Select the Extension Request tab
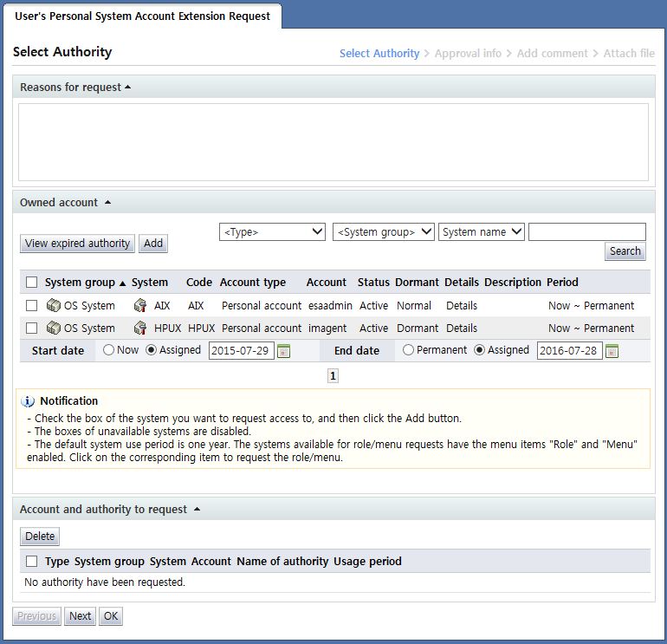This screenshot has width=667, height=644. click(x=143, y=16)
